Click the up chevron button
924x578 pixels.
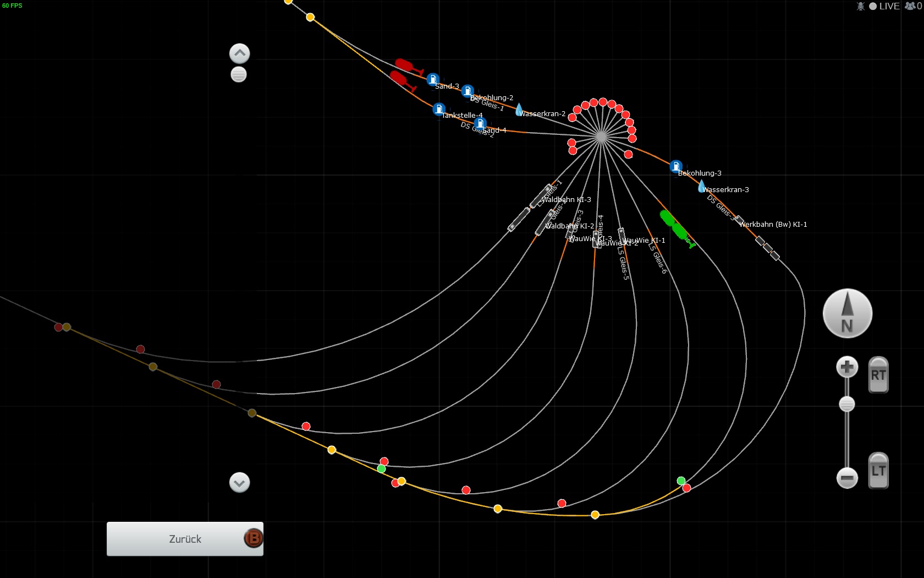pos(239,53)
